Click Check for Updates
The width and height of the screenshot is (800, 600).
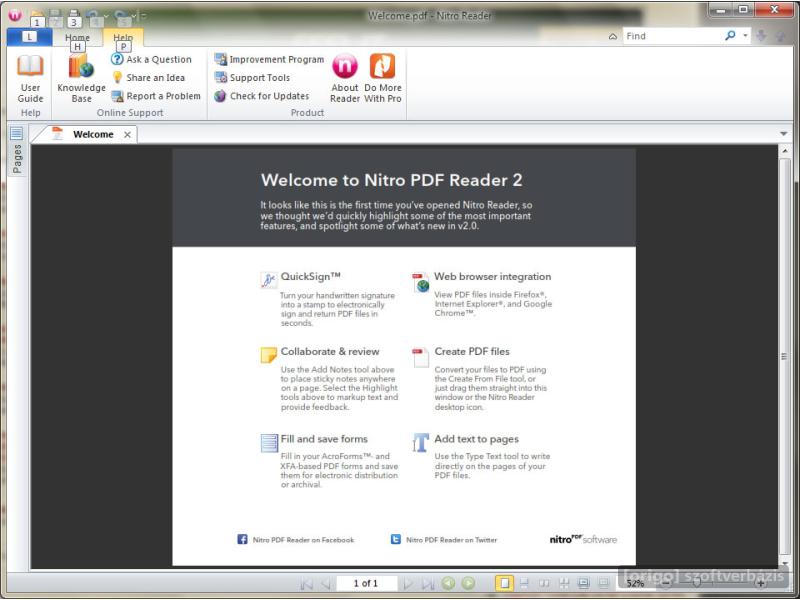[262, 96]
